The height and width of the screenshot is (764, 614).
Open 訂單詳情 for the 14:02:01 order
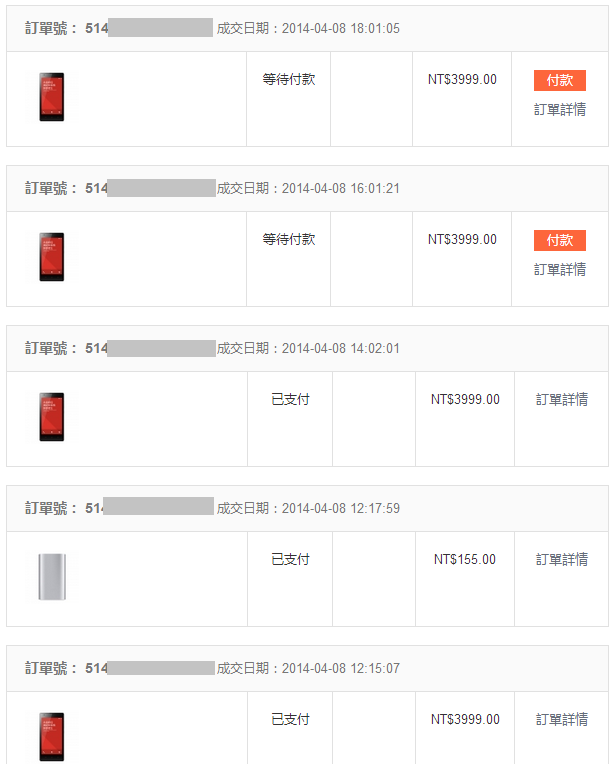click(x=562, y=400)
